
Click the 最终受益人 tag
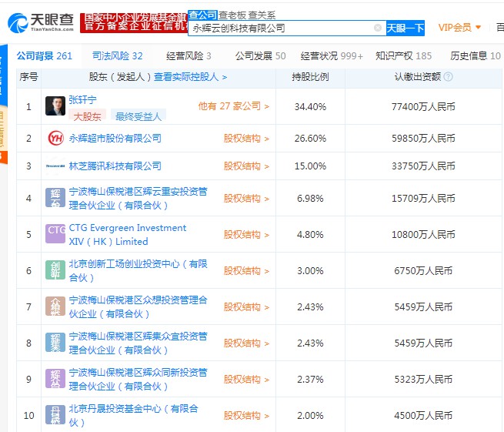139,116
